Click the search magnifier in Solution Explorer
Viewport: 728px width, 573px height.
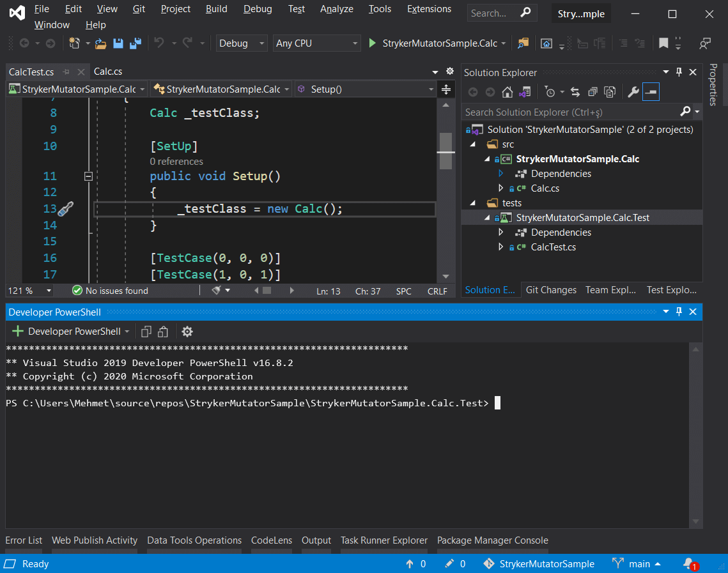click(x=685, y=112)
